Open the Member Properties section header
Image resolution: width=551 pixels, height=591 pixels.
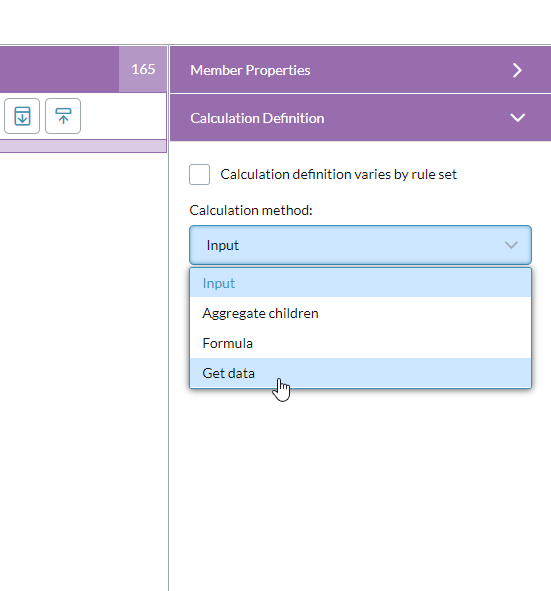click(360, 70)
